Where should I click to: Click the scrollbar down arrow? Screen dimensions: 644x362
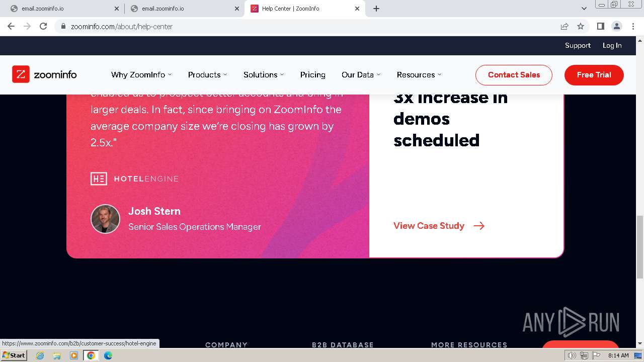[x=640, y=344]
